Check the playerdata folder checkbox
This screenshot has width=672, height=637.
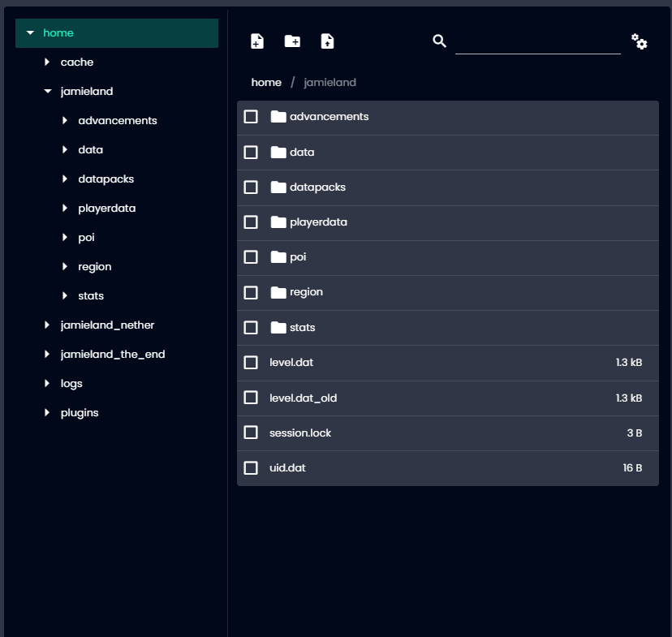click(251, 222)
